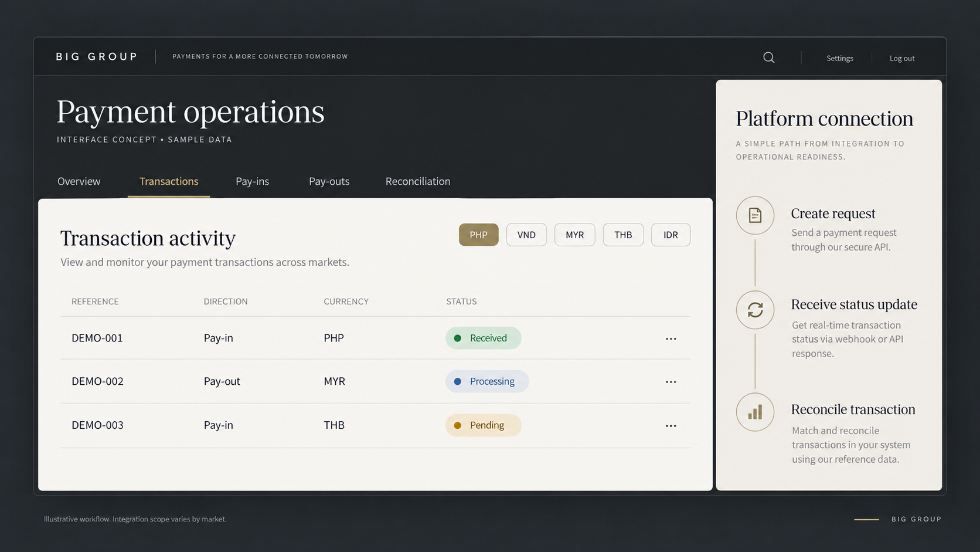Click the search magnifier icon
This screenshot has height=552, width=980.
pos(769,57)
